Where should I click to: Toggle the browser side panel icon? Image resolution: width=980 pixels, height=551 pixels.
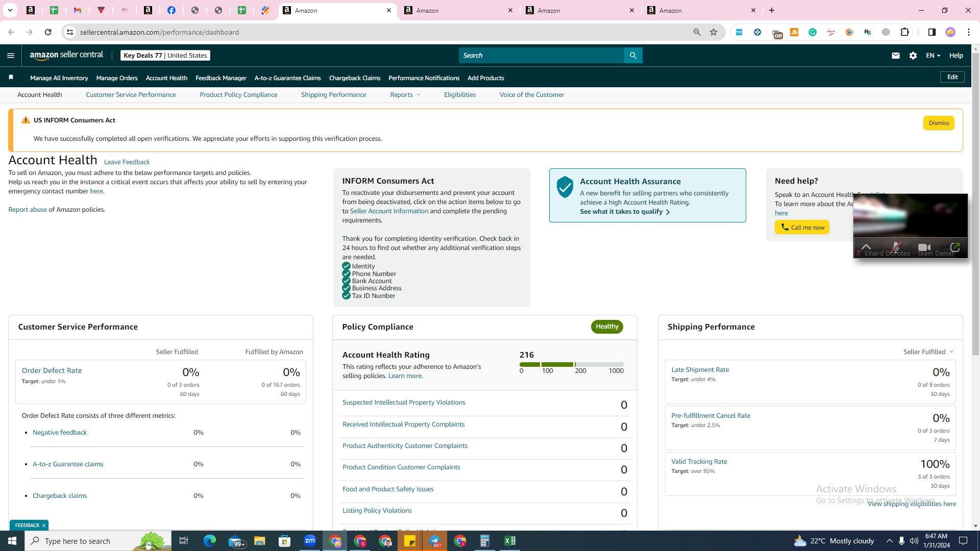click(x=932, y=32)
